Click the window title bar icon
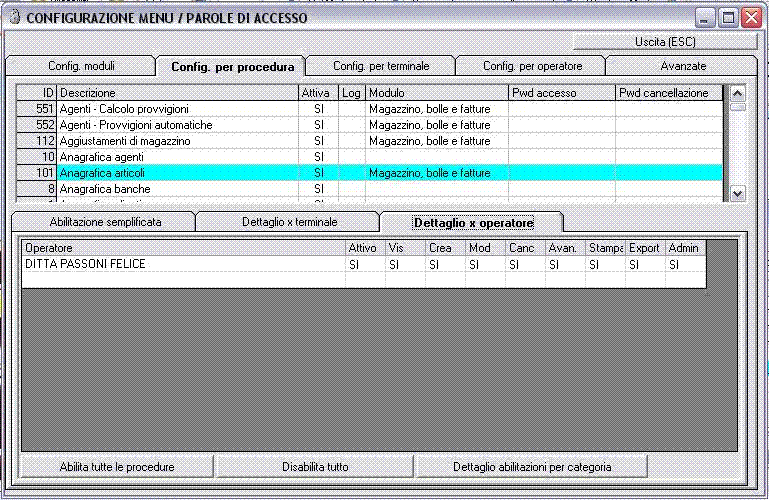769x501 pixels. pos(15,18)
